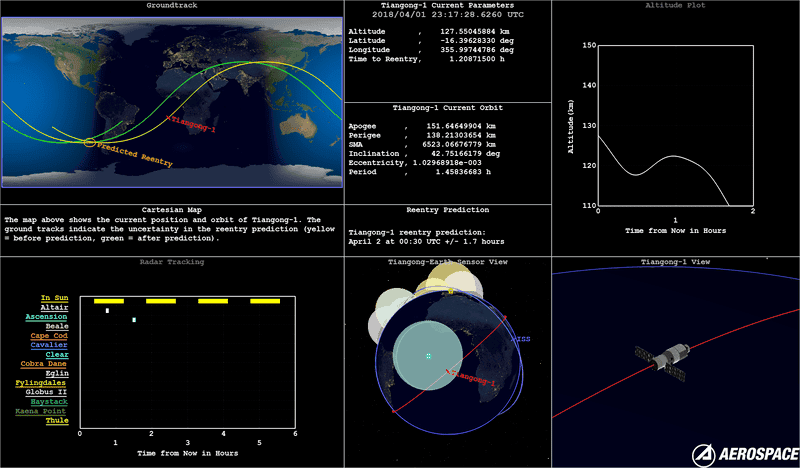
Task: Click the red Tiangong-1 marker on groundtrack map
Action: point(168,118)
